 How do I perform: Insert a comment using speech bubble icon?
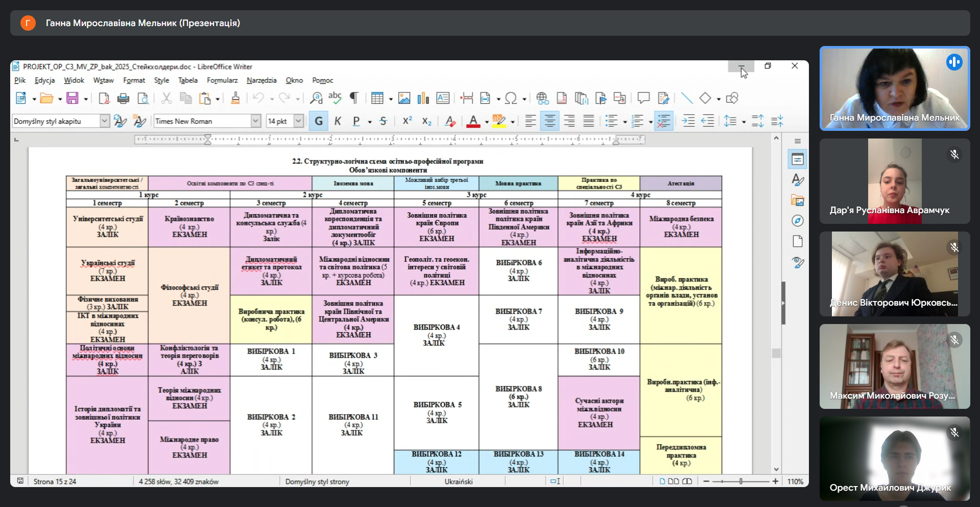(x=643, y=98)
